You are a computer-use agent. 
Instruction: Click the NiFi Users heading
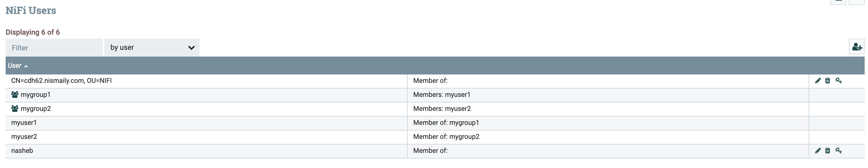(x=31, y=10)
